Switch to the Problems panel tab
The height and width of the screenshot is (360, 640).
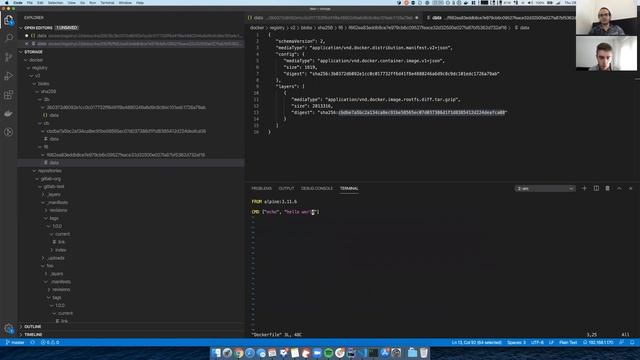tap(262, 189)
